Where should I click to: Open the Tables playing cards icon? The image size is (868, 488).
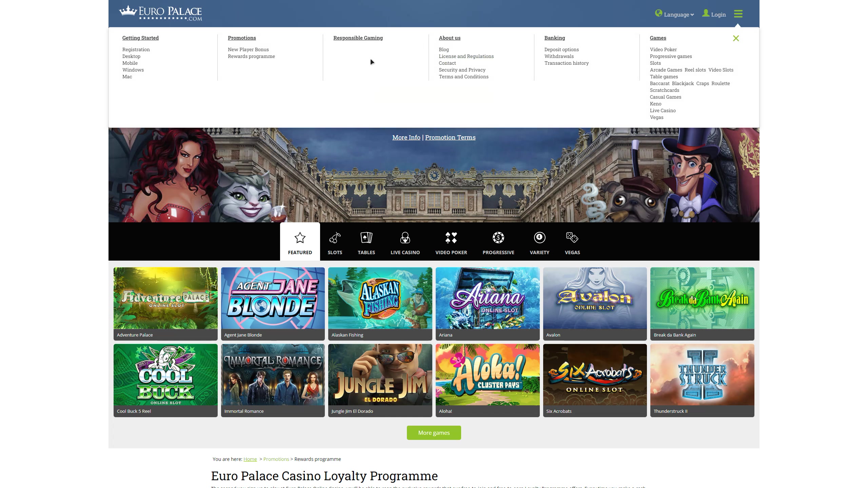(x=366, y=238)
